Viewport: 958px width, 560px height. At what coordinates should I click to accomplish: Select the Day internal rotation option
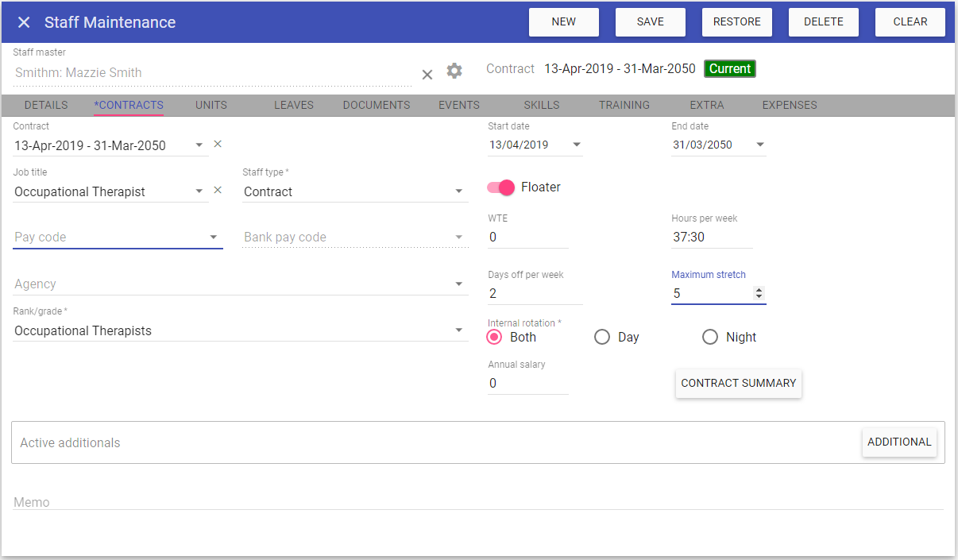coord(603,337)
